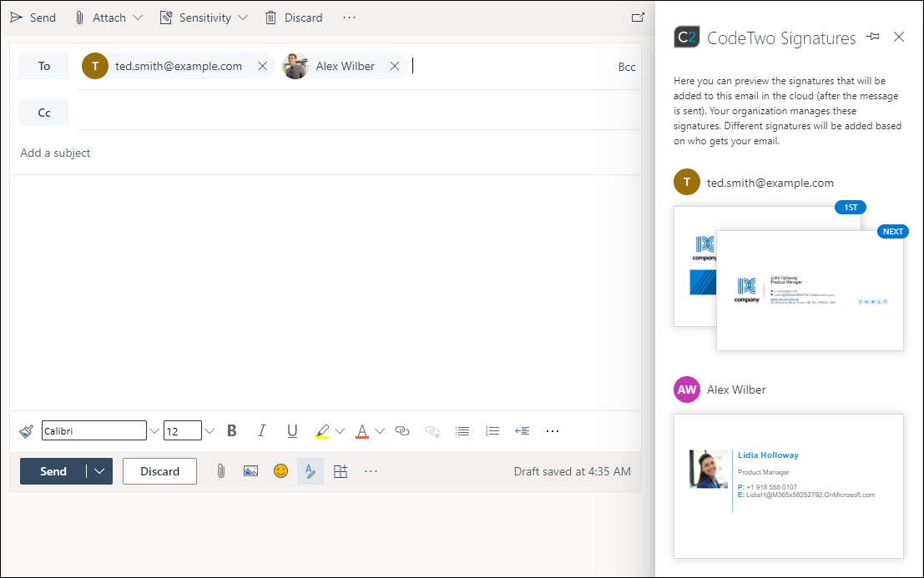This screenshot has width=924, height=578.
Task: Click the bottom Discard button
Action: [x=159, y=471]
